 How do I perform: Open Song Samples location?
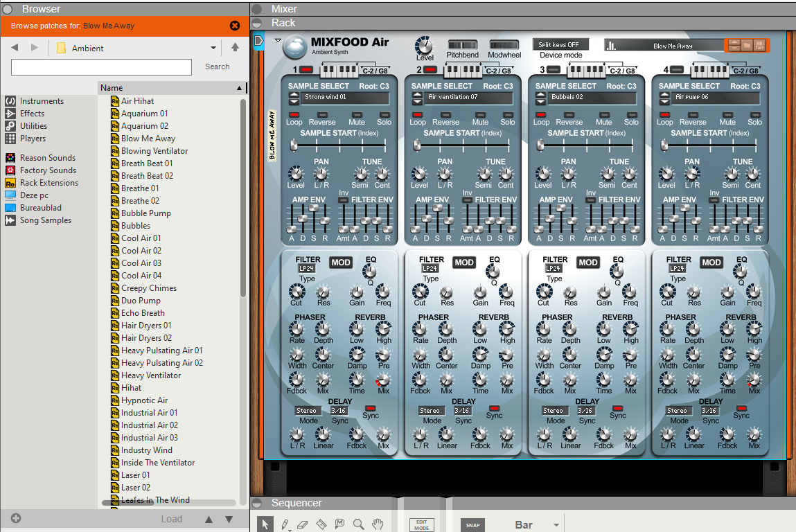pyautogui.click(x=45, y=220)
